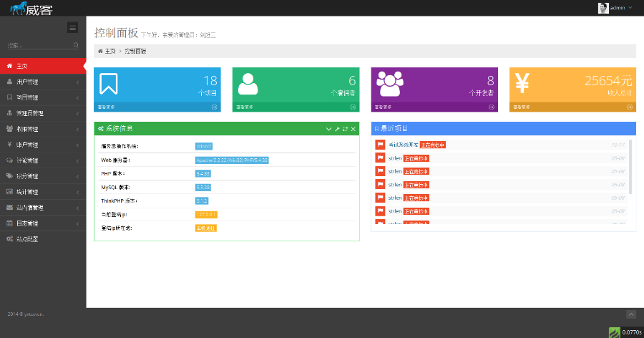
Task: Toggle the sidebar collapse hamburger button
Action: (x=73, y=27)
